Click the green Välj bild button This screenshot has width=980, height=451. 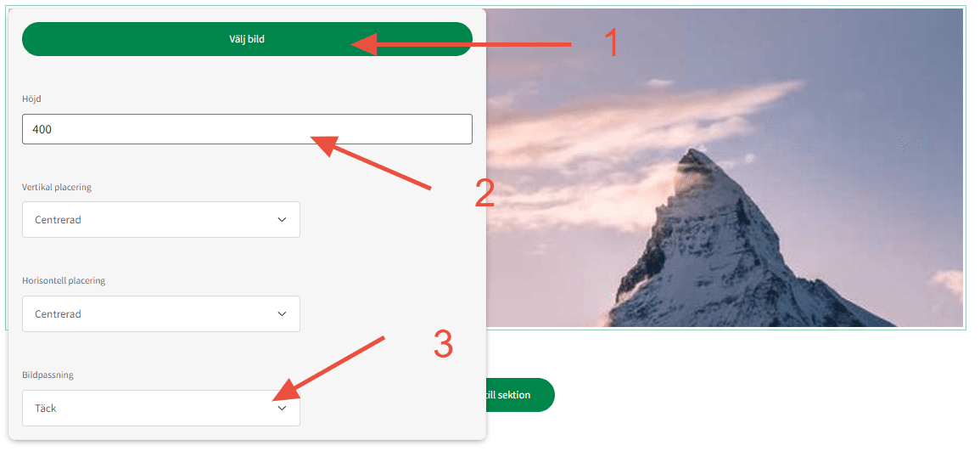(x=247, y=39)
